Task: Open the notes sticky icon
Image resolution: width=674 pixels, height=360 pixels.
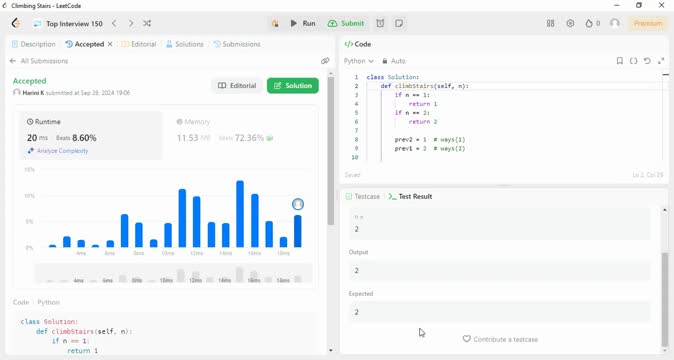Action: point(399,23)
